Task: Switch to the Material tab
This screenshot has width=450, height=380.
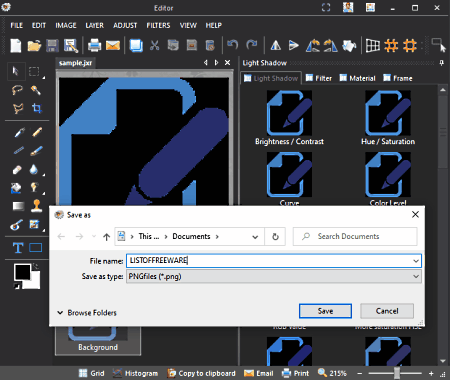Action: coord(357,78)
